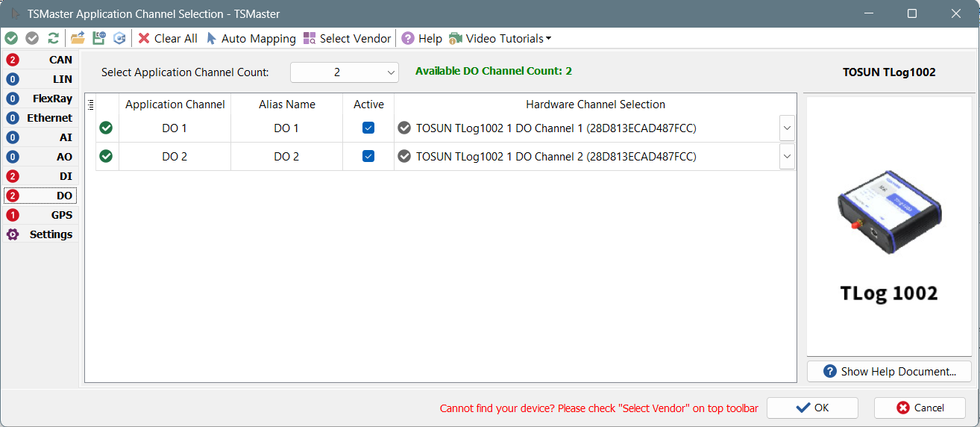Select the TOSUN TLog1002 DO Channel 1 text
This screenshot has height=427, width=980.
point(556,128)
